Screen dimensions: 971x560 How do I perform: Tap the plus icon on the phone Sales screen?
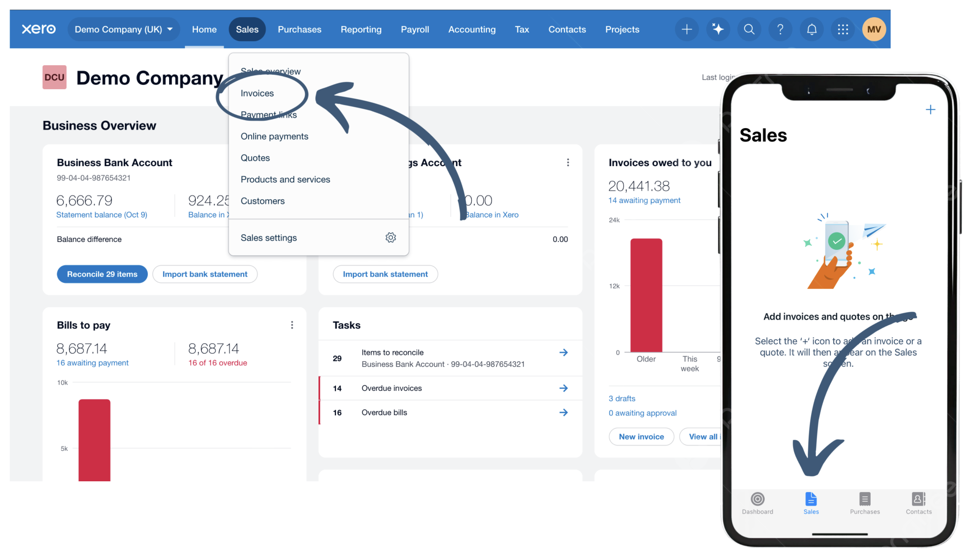point(930,110)
